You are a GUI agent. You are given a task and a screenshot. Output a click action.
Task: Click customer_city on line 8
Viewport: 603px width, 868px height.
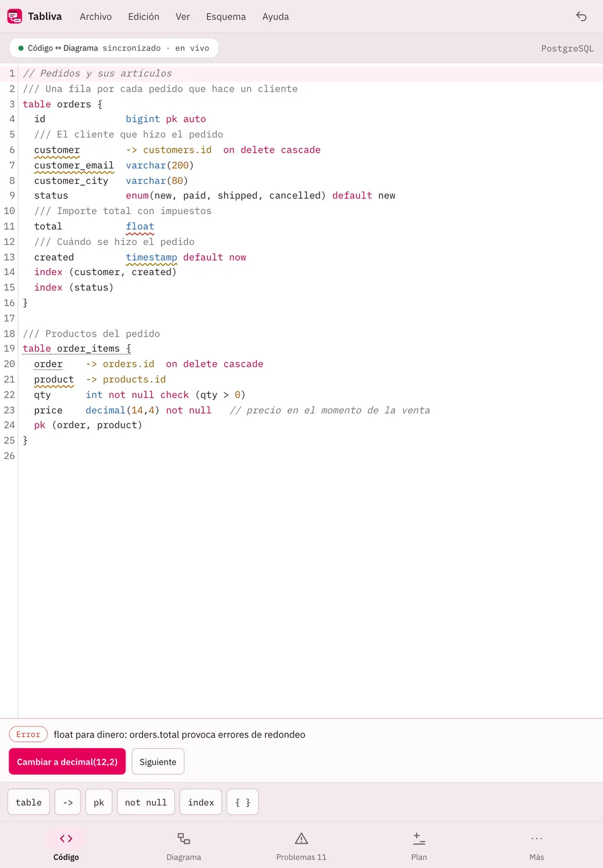click(x=71, y=181)
